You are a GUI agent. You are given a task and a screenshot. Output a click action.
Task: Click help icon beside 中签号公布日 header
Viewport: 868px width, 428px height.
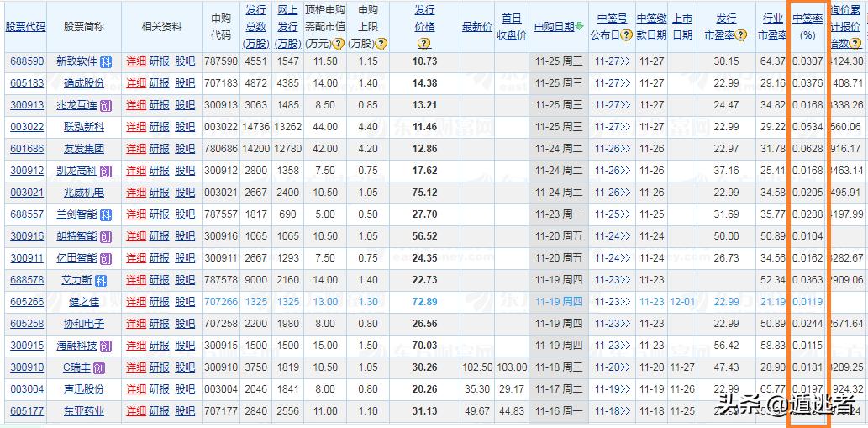(627, 35)
